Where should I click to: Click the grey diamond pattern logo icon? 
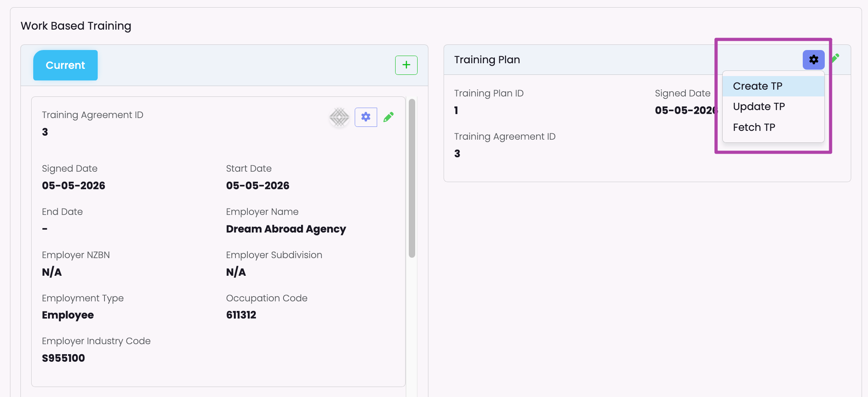point(339,117)
